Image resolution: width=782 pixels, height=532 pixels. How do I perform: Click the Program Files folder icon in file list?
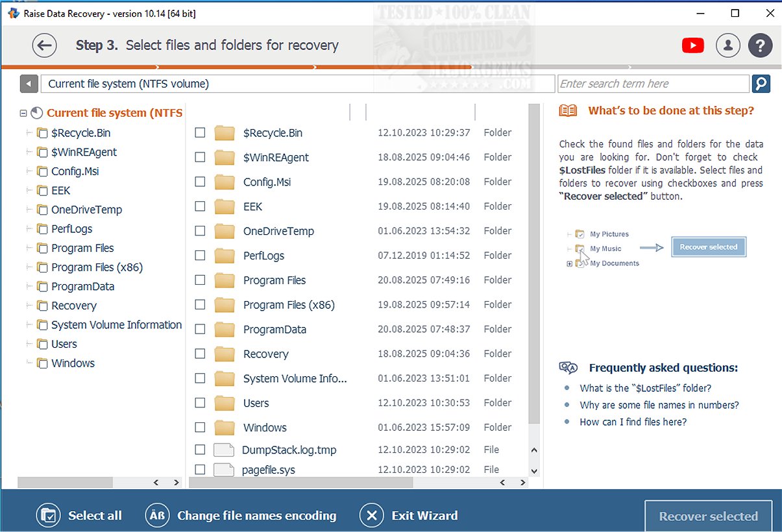(x=225, y=280)
